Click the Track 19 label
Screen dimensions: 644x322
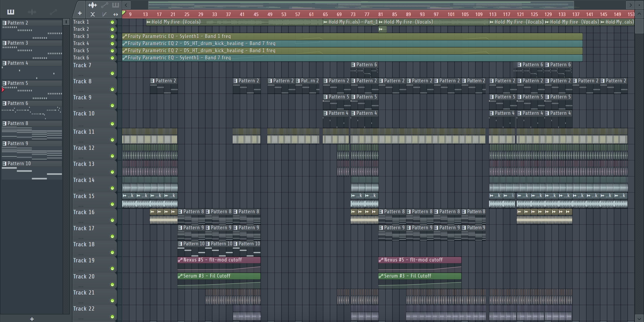coord(84,260)
